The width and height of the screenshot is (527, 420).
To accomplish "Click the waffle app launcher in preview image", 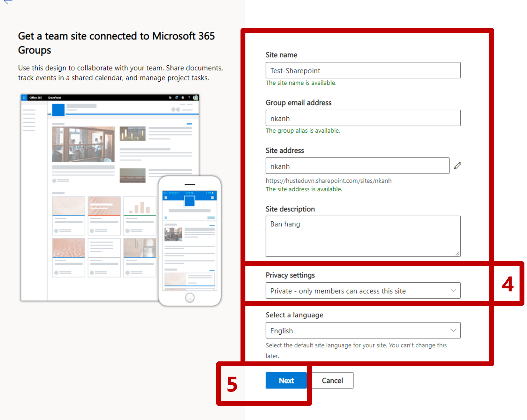I will pos(24,98).
